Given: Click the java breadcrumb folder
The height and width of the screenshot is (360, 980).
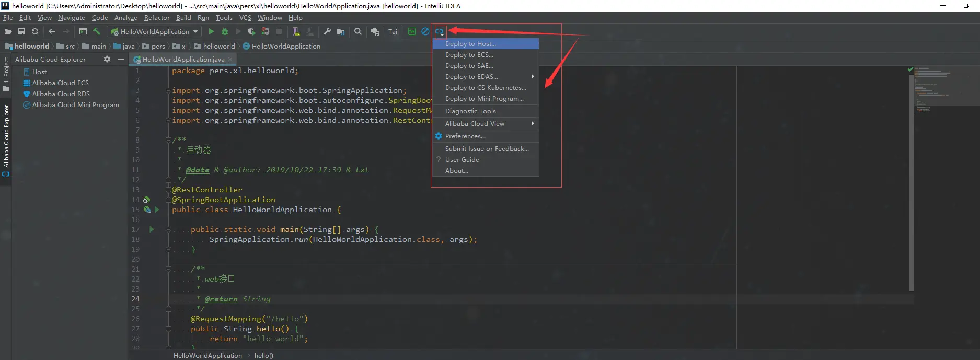Looking at the screenshot, I should click(124, 47).
